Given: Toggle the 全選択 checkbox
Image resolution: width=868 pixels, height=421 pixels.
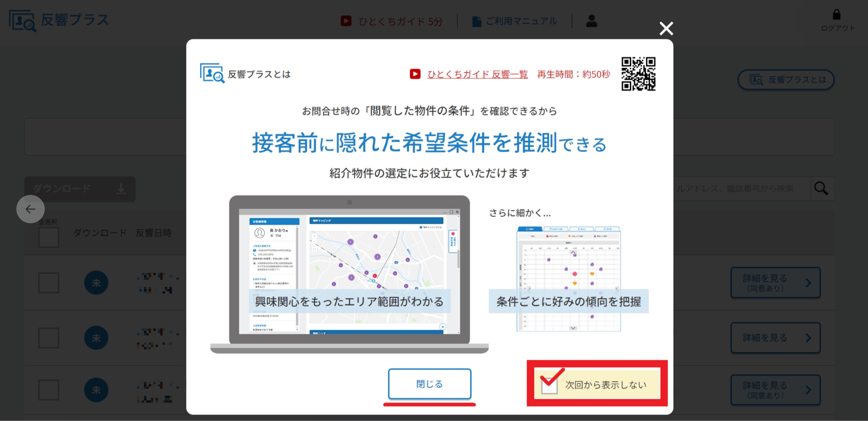Looking at the screenshot, I should [49, 237].
